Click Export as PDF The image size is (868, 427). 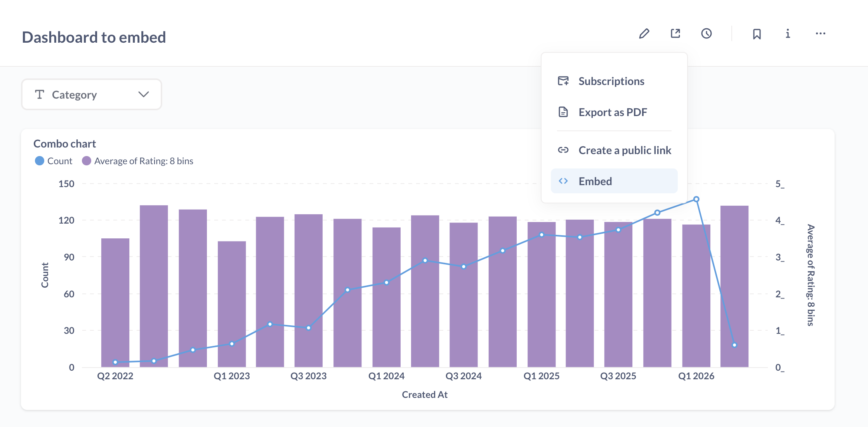pos(613,112)
